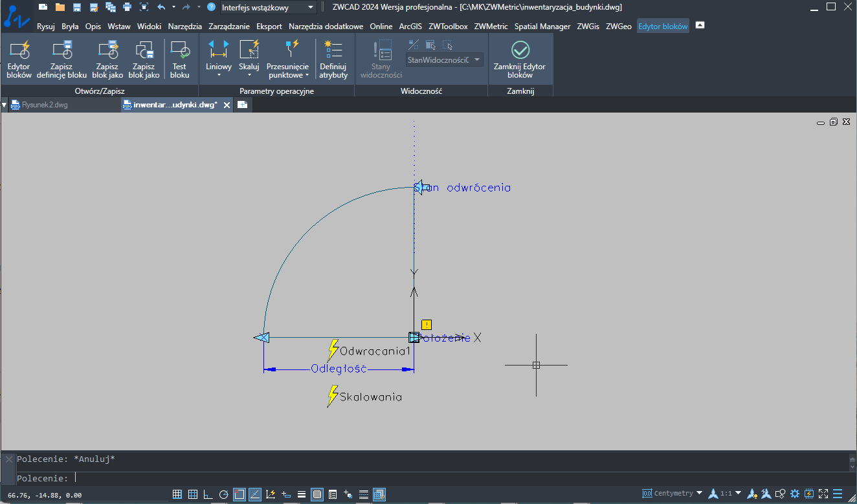
Task: Click the Undo arrow
Action: coord(161,7)
